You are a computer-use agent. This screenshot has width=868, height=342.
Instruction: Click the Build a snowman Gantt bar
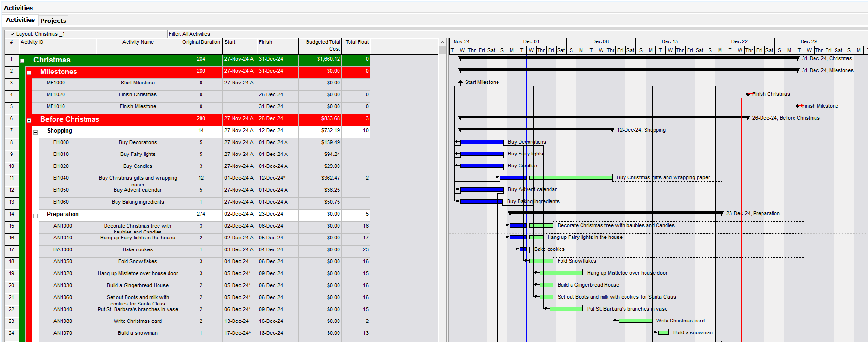[x=664, y=333]
